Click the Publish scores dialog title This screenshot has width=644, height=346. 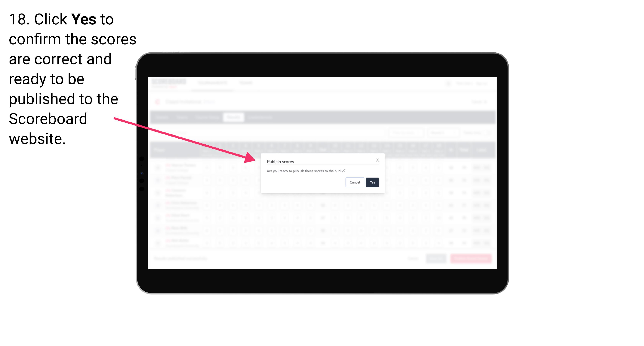click(x=280, y=161)
